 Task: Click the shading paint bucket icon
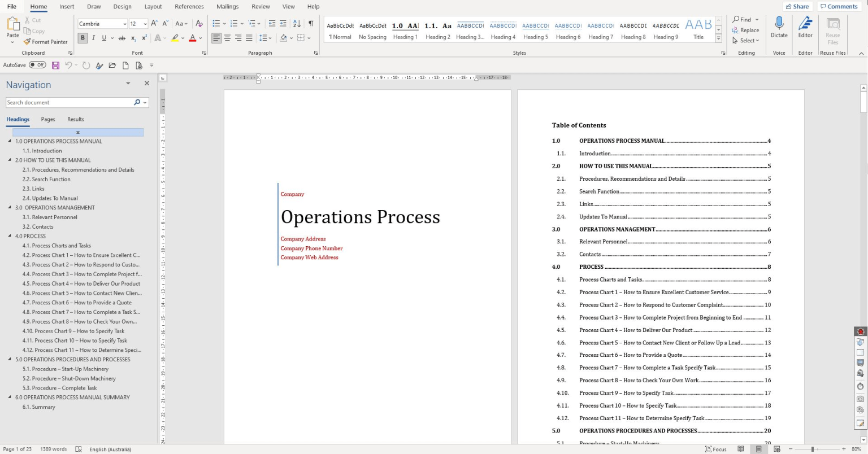tap(283, 38)
